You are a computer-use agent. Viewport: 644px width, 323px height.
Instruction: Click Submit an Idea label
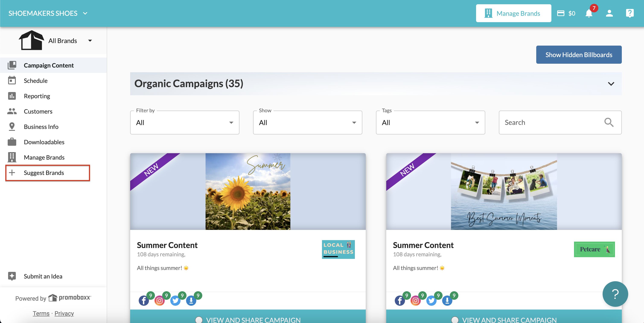click(43, 276)
